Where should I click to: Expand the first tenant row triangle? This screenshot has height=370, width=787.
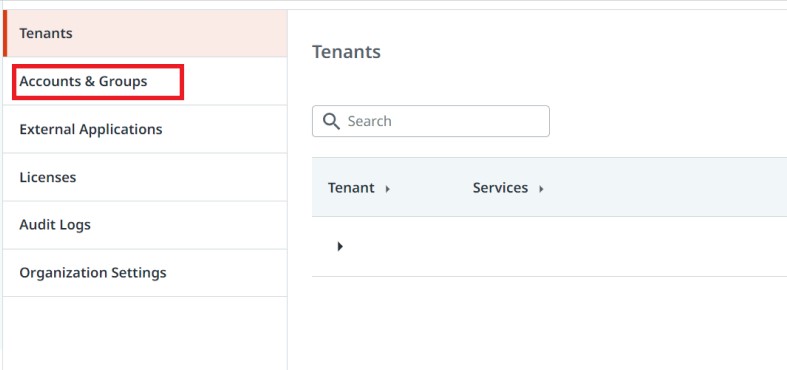click(340, 246)
